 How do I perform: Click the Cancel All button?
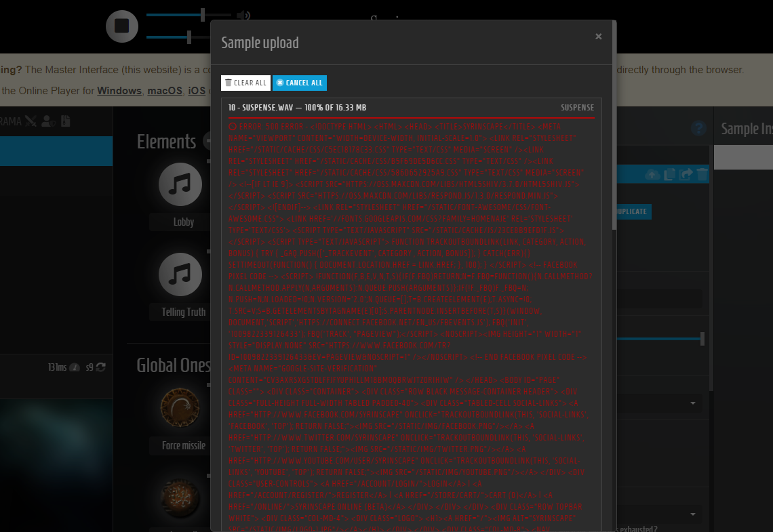(300, 83)
